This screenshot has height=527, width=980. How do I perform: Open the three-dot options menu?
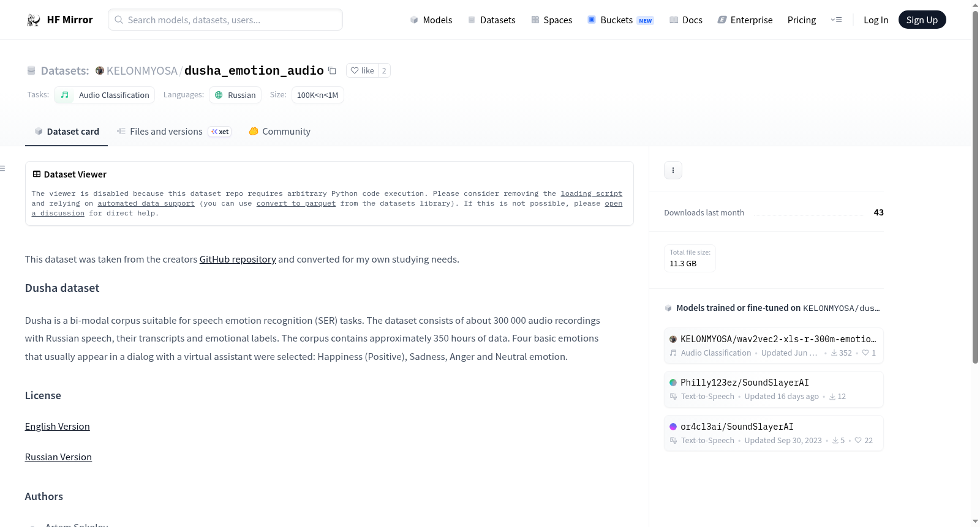point(673,170)
